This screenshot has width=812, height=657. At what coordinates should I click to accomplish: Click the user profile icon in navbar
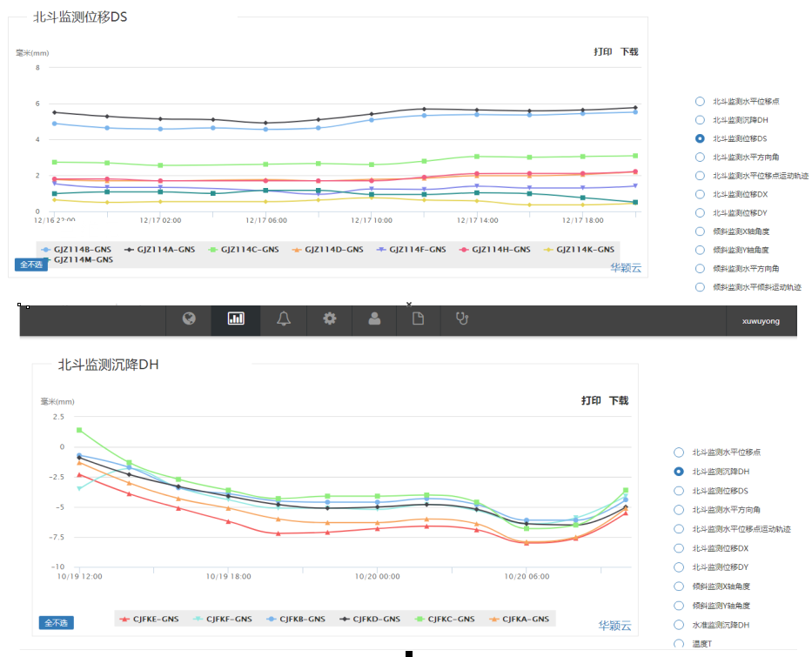(374, 319)
